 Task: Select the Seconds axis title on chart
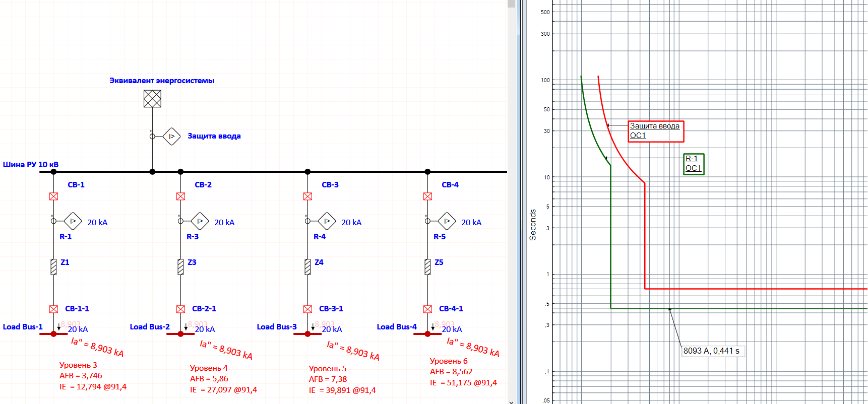click(533, 225)
